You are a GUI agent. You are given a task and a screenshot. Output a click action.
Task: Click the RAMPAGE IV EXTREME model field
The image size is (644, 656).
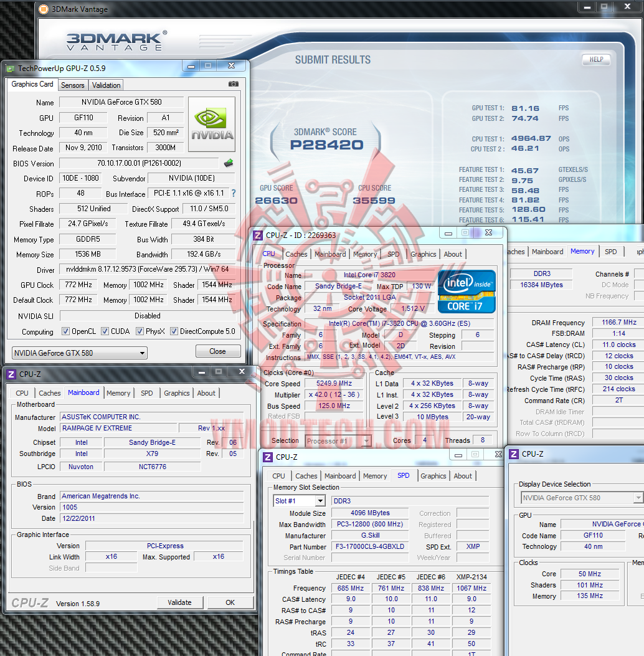pyautogui.click(x=119, y=428)
